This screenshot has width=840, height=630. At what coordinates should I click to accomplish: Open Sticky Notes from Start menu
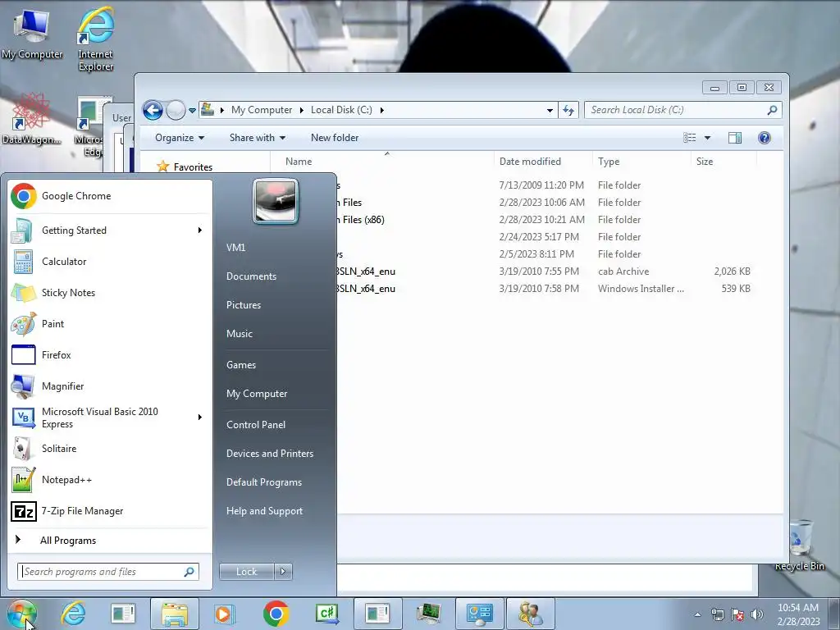pyautogui.click(x=110, y=293)
